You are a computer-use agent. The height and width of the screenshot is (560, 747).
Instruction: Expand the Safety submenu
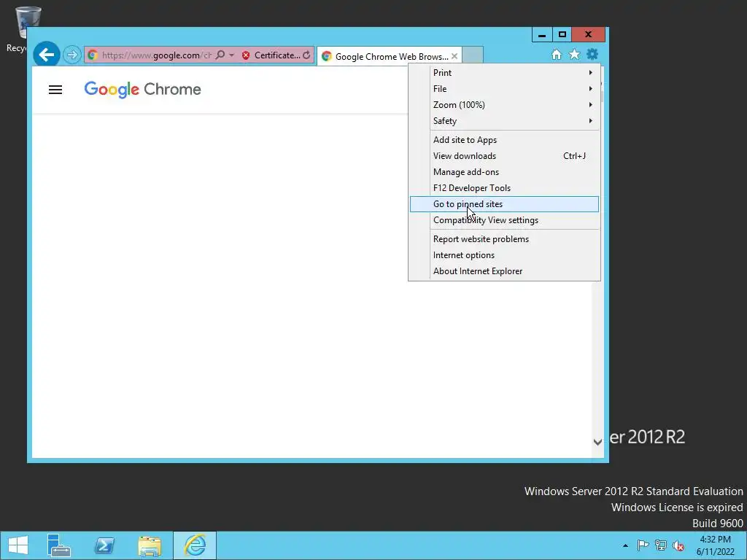tap(504, 121)
